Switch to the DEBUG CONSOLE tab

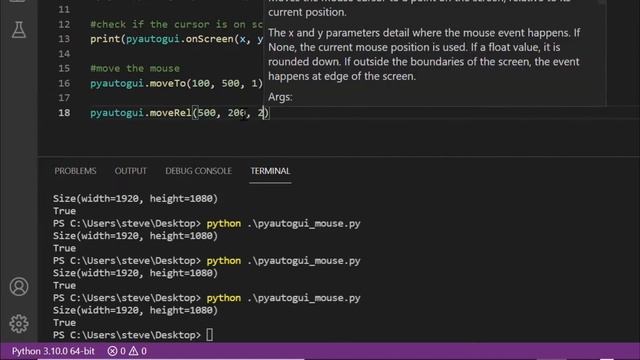[198, 171]
